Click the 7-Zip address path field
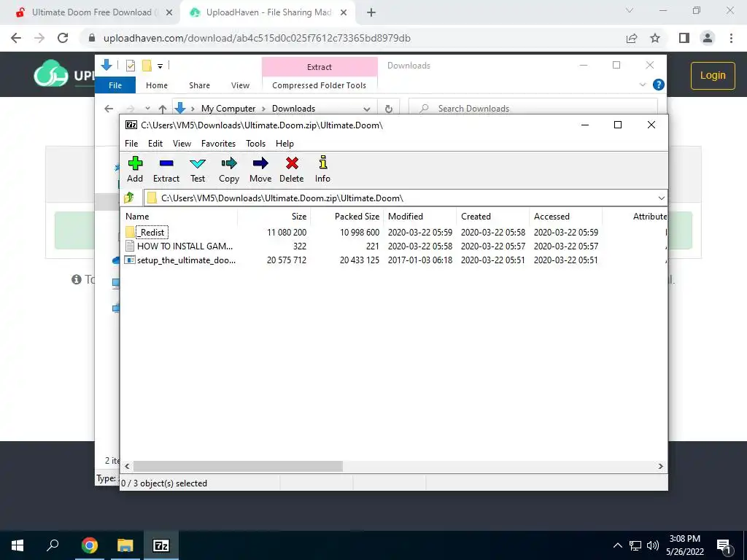Image resolution: width=747 pixels, height=560 pixels. [400, 198]
